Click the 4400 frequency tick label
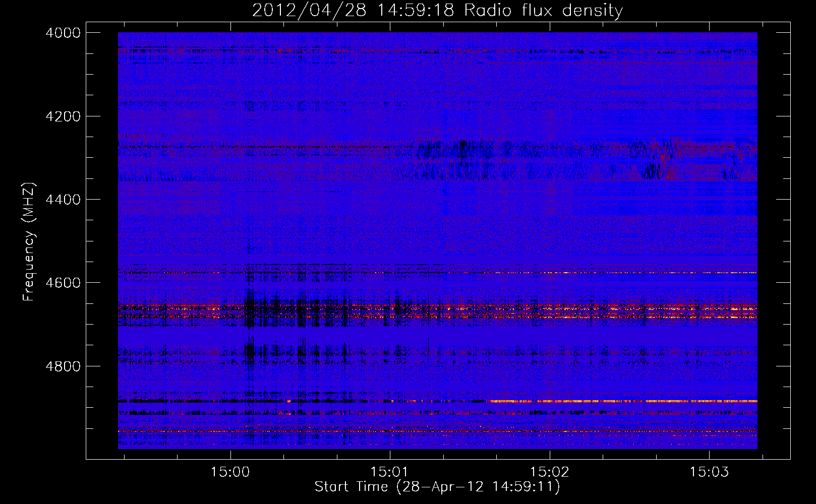 coord(63,200)
